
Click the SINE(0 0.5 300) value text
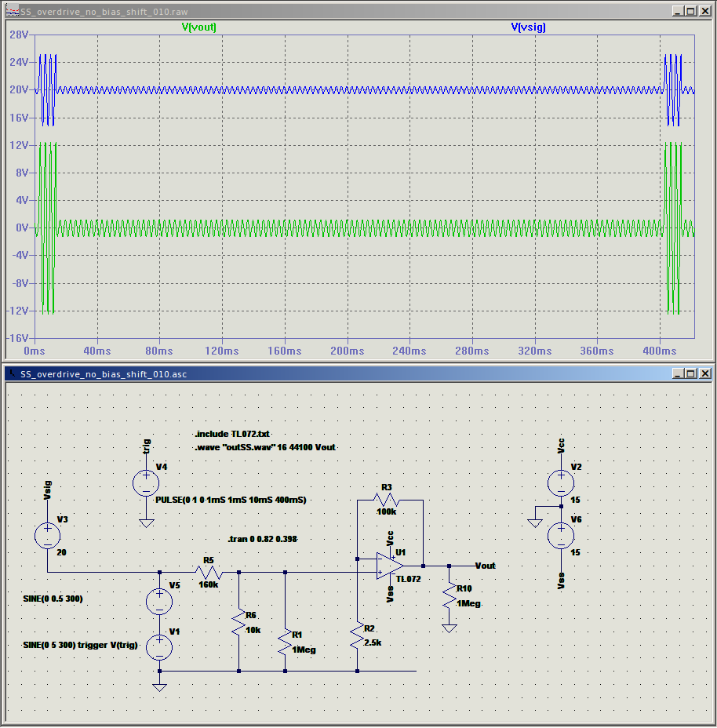(x=53, y=599)
